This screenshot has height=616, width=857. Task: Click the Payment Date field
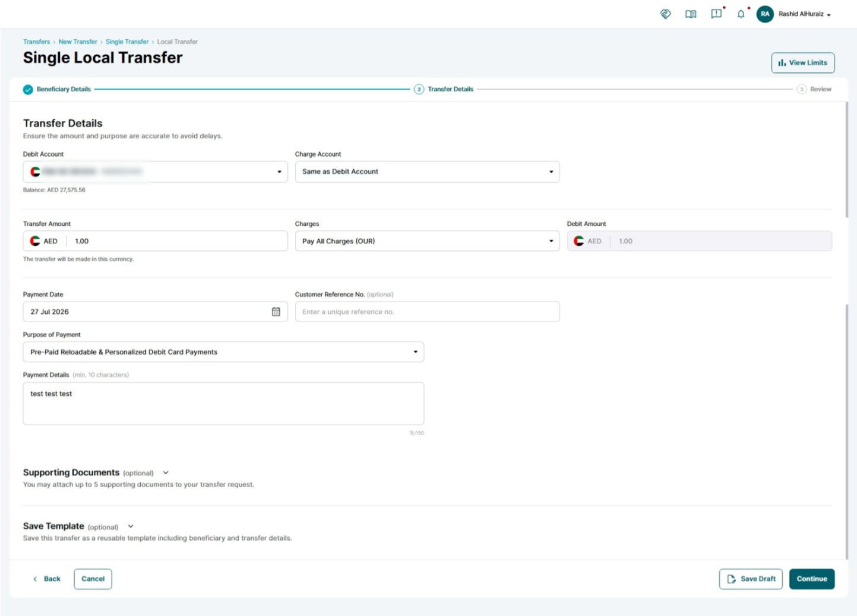point(155,312)
